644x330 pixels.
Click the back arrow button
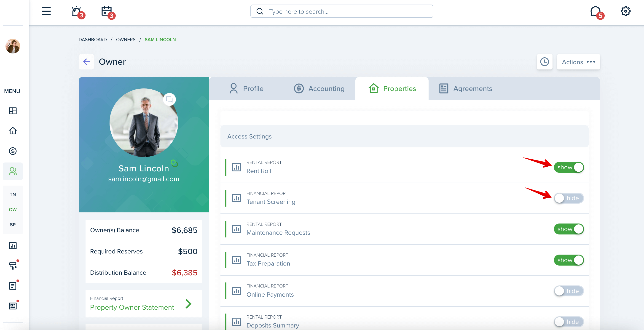(86, 62)
